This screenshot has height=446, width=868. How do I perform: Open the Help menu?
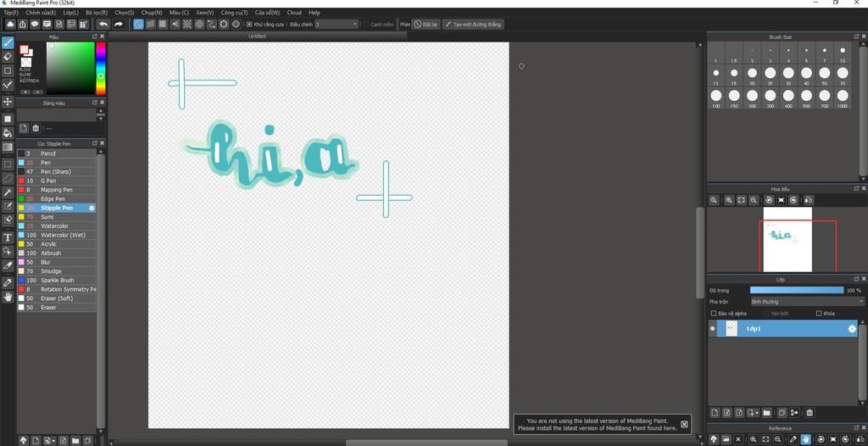[314, 12]
